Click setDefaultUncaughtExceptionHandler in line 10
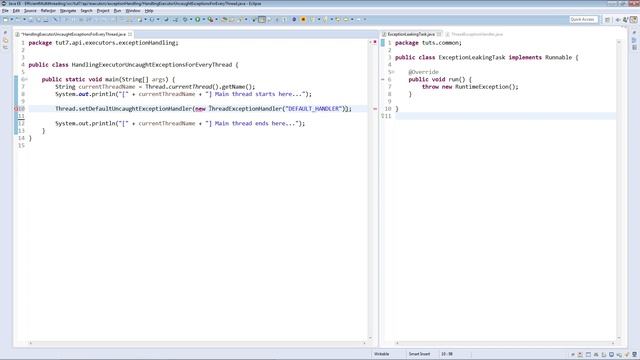640x360 pixels. click(x=136, y=109)
